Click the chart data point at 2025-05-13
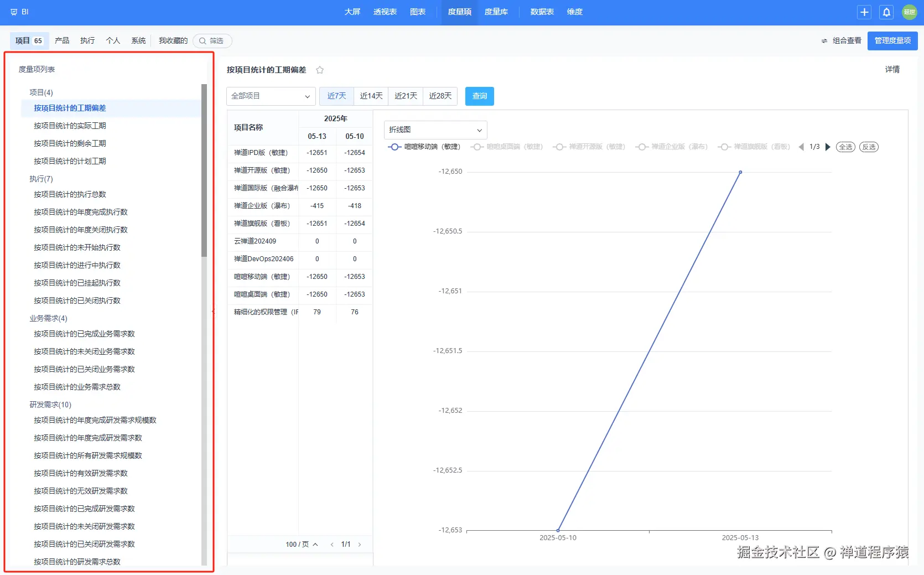The image size is (924, 575). 740,172
